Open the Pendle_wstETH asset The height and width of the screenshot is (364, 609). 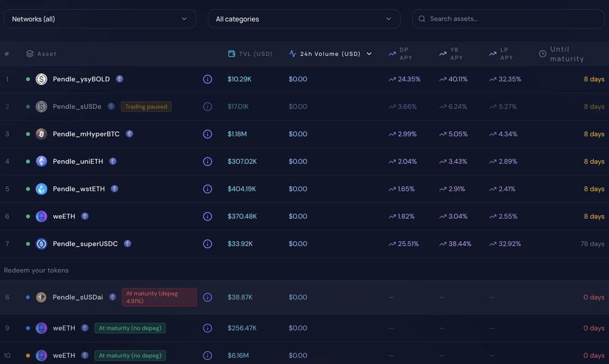(x=79, y=189)
